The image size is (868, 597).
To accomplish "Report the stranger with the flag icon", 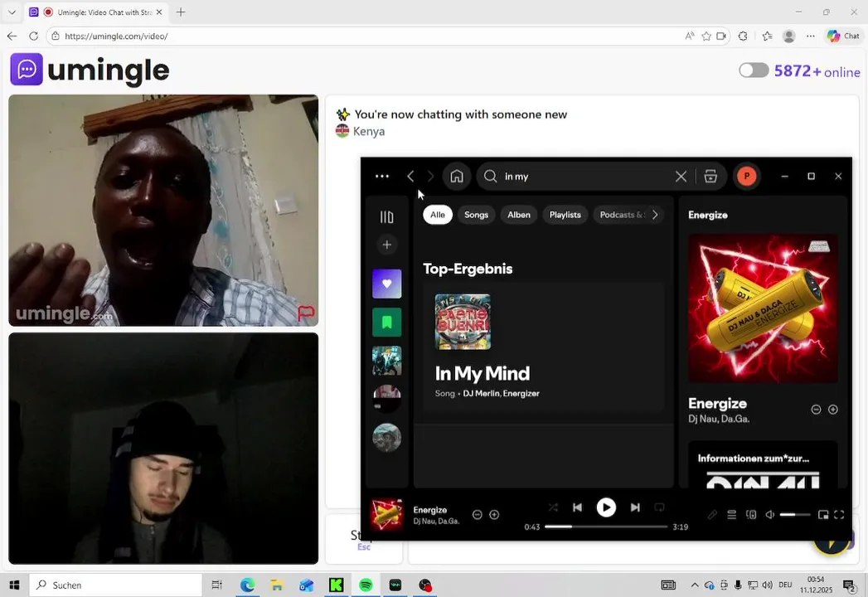I will pyautogui.click(x=306, y=313).
